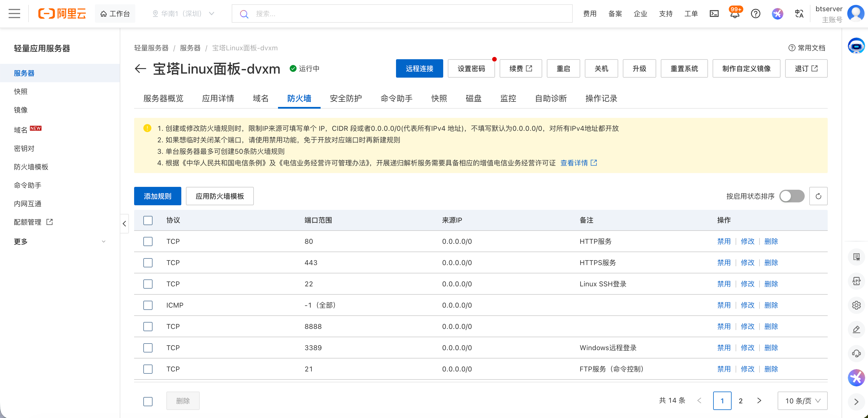Open the Cloud Shell terminal icon
The width and height of the screenshot is (868, 418).
[x=715, y=14]
